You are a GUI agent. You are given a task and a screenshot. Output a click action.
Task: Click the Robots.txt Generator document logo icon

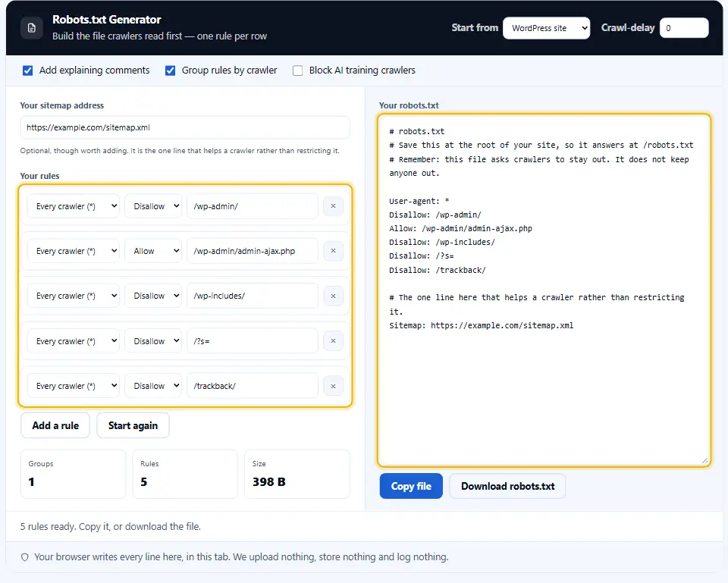click(x=32, y=28)
